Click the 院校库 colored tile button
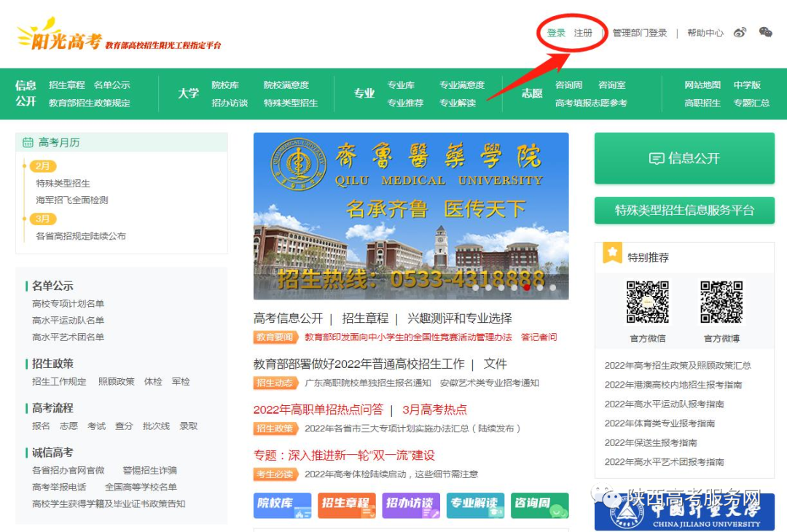Image resolution: width=787 pixels, height=532 pixels. pyautogui.click(x=282, y=505)
